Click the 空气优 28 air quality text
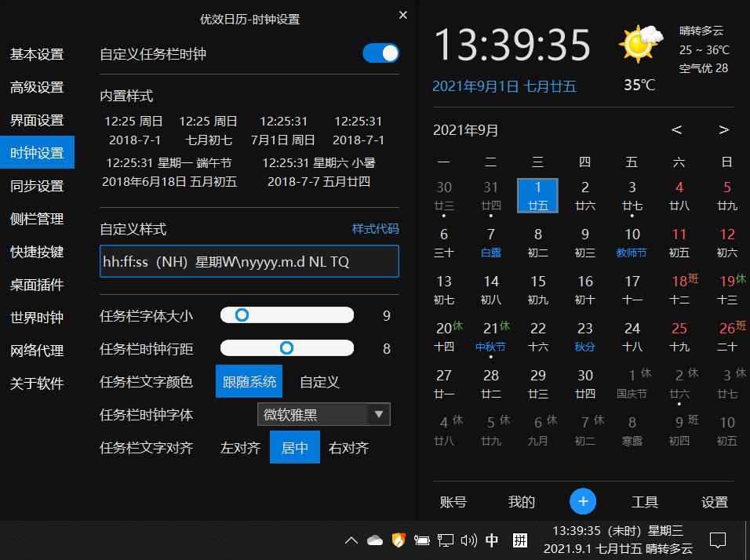 (x=703, y=68)
